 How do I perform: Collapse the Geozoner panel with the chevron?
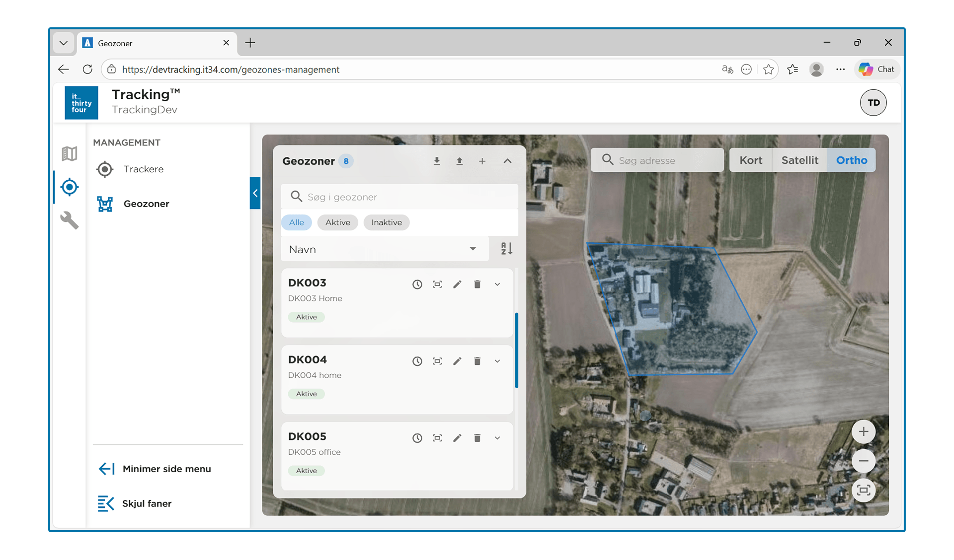pyautogui.click(x=507, y=161)
